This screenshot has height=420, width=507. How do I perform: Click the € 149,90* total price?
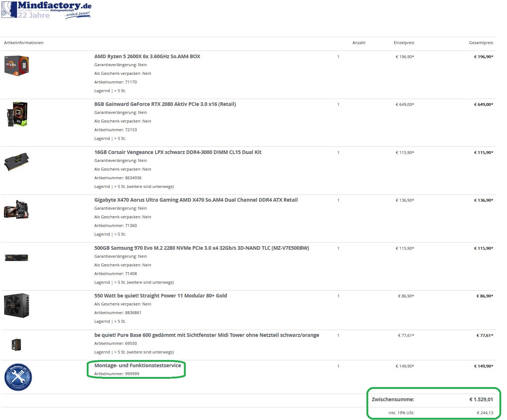click(x=484, y=366)
